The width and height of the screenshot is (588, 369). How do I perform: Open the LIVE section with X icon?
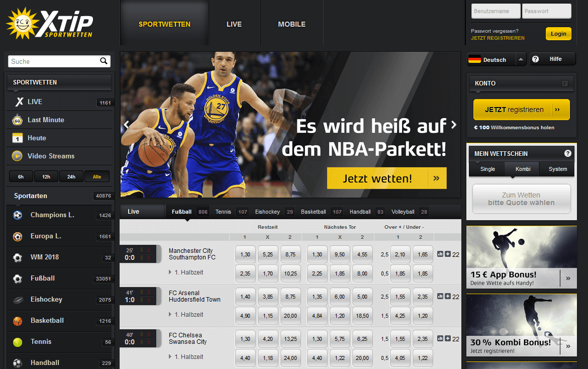coord(59,102)
